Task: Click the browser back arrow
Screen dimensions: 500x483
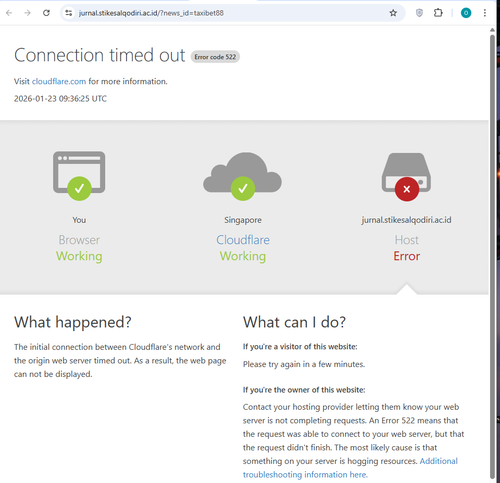Action: [9, 13]
